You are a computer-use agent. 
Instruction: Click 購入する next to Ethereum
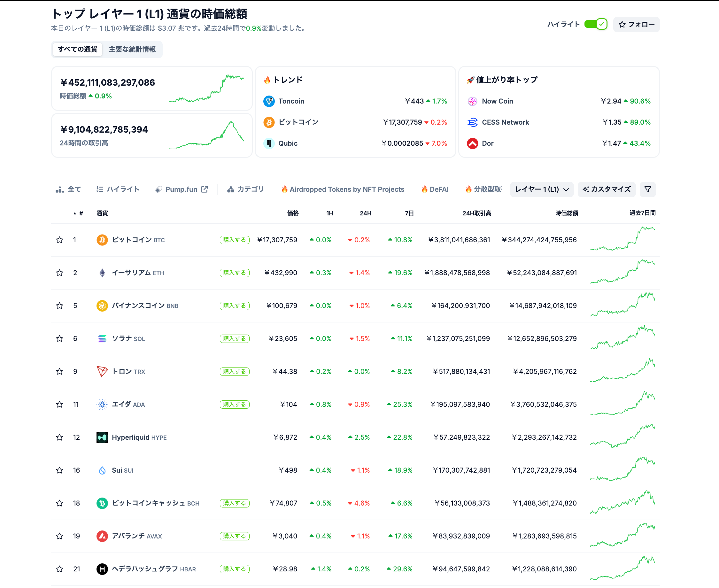(234, 273)
